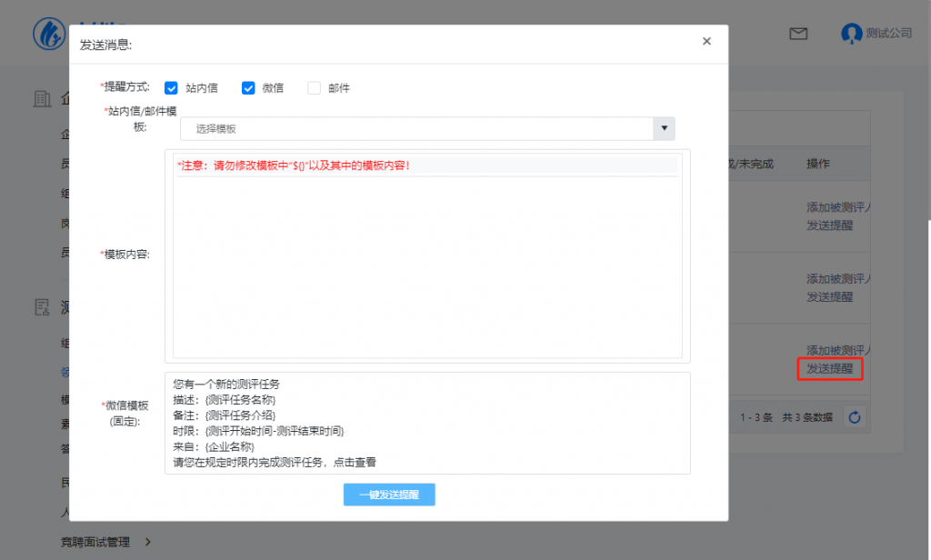
Task: Click the 备注：{测评任务介绍} line
Action: [x=225, y=415]
